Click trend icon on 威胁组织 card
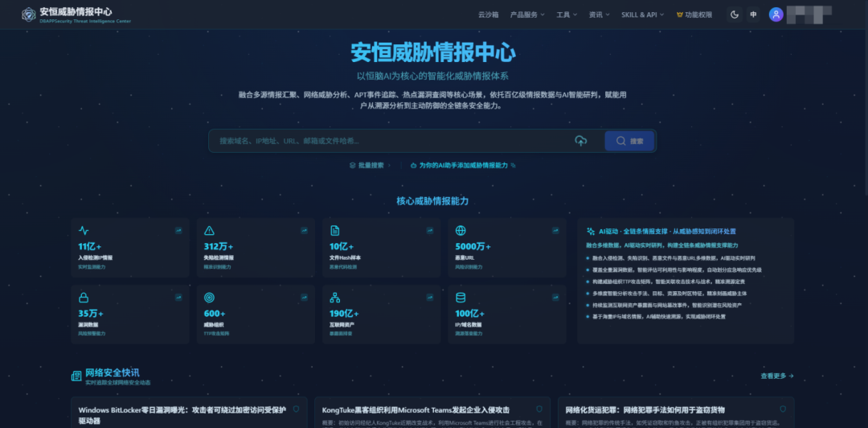868x428 pixels. click(x=304, y=297)
